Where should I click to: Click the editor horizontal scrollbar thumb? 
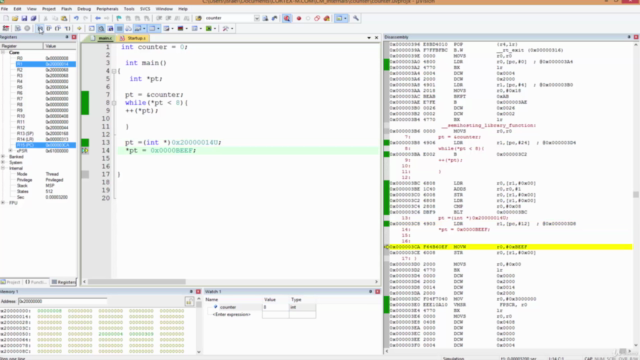pyautogui.click(x=137, y=282)
